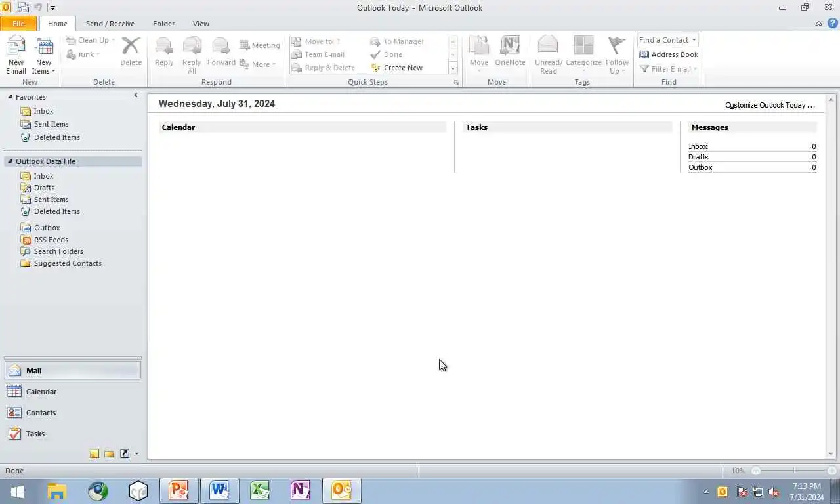The height and width of the screenshot is (504, 840).
Task: Click the Reply All ribbon button
Action: coord(192,55)
